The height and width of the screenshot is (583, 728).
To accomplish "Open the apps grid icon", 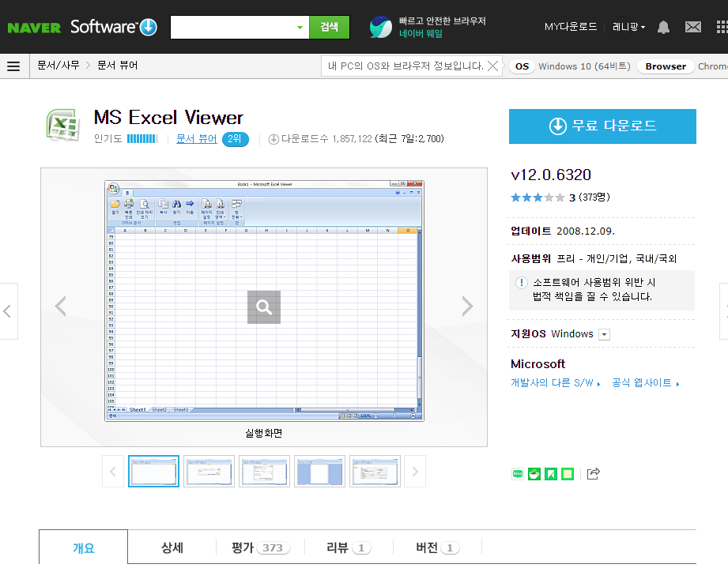I will pyautogui.click(x=722, y=28).
